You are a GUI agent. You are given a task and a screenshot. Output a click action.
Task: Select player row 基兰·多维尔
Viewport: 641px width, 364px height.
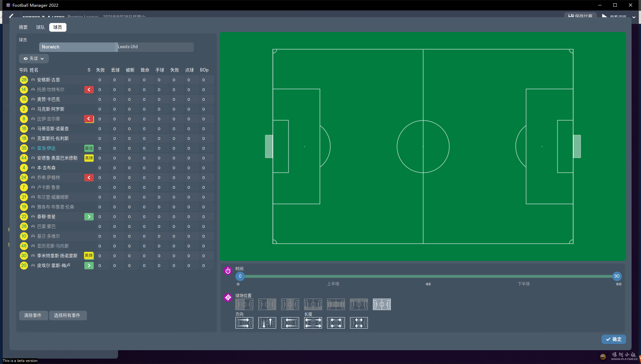(116, 236)
